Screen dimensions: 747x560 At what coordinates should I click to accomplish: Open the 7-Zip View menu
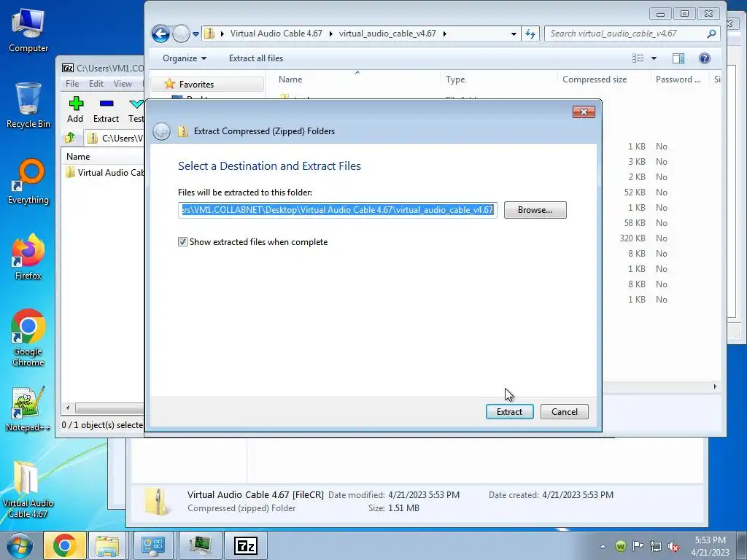point(123,84)
